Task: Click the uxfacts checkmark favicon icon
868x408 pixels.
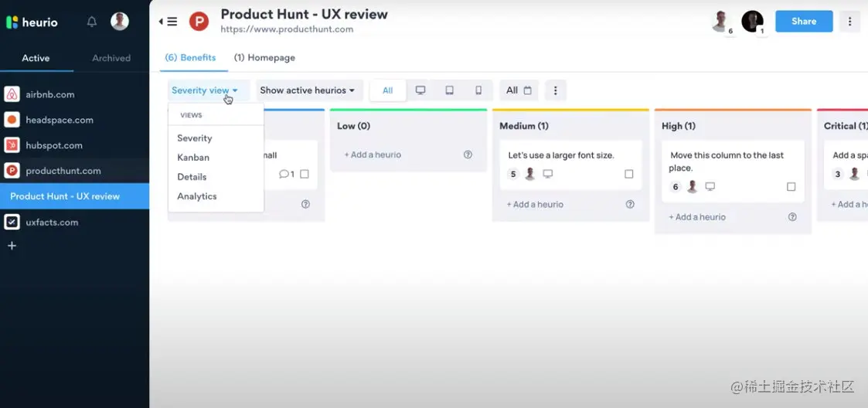Action: [x=12, y=222]
